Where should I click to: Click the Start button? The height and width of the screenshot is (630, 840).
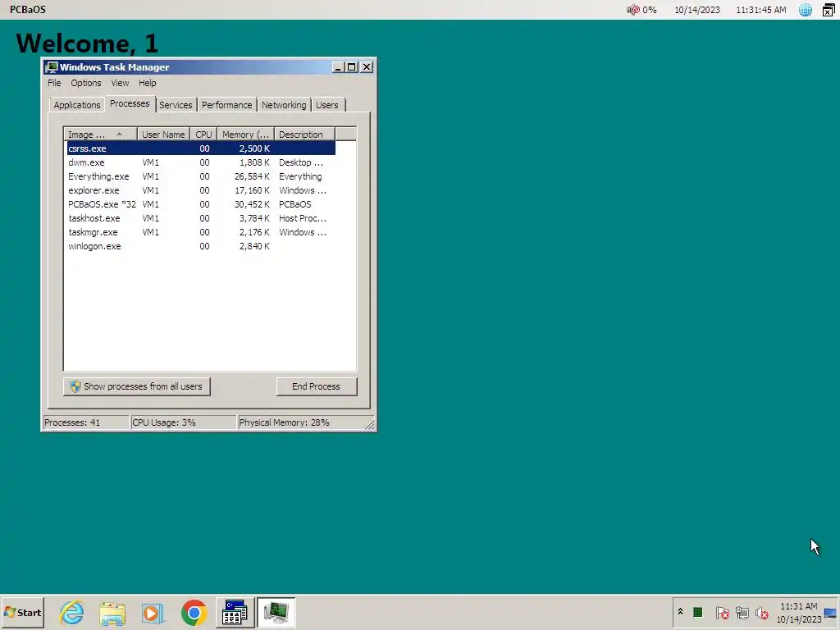22,613
